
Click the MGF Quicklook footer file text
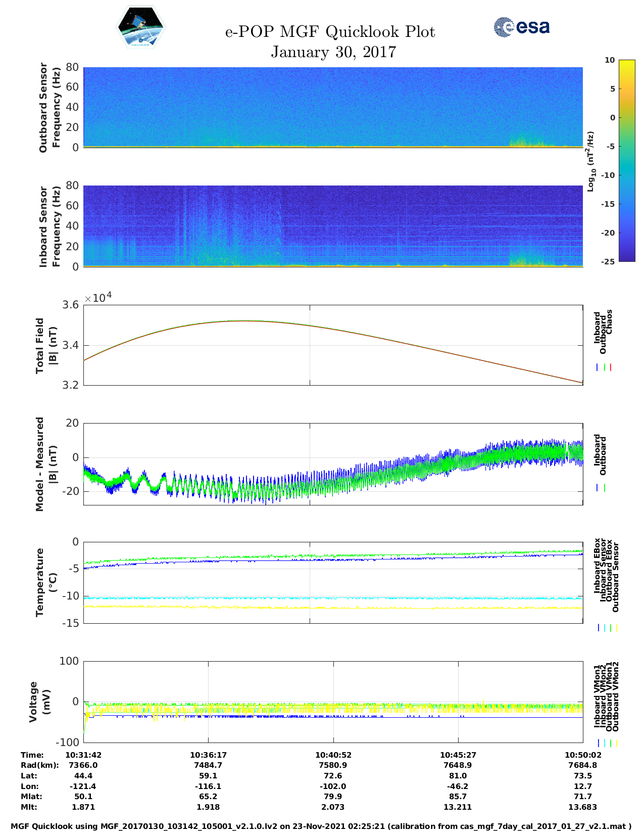321,826
